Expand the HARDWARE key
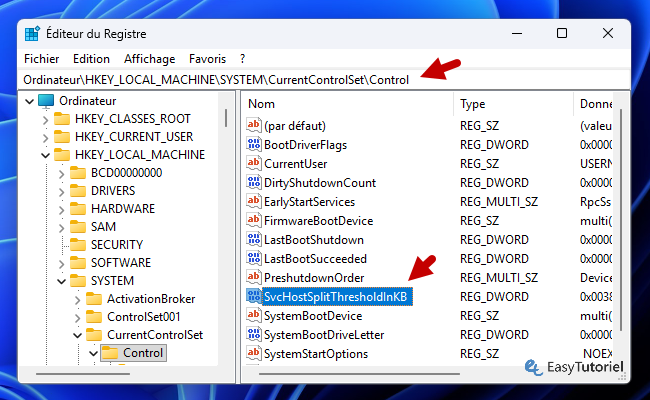The width and height of the screenshot is (650, 400). point(62,209)
